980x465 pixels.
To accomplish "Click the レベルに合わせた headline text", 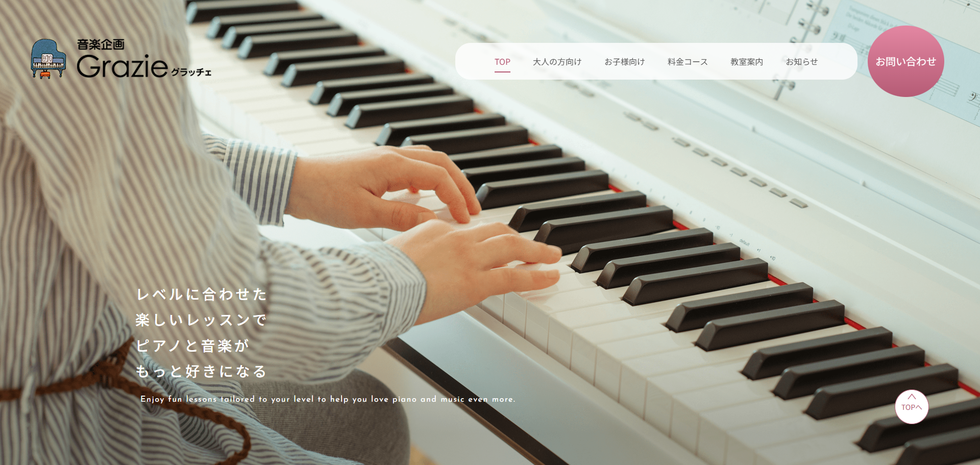I will click(x=202, y=295).
